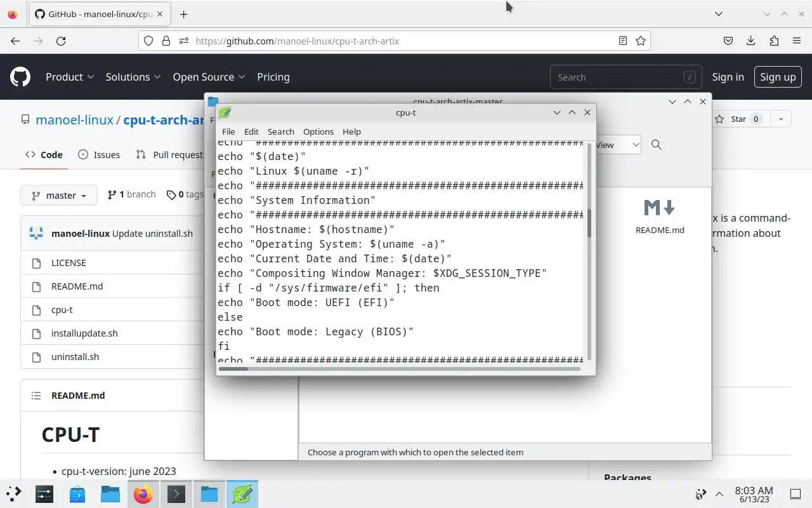Open the Help menu in cpu-t editor

coord(351,131)
